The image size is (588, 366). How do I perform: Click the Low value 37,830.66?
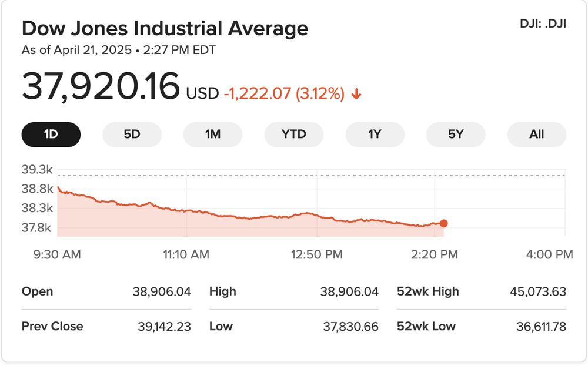(350, 326)
